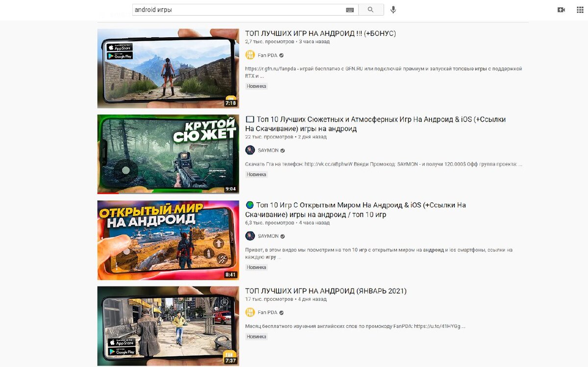Click the 7:37 duration label on the last thumbnail

pos(230,361)
